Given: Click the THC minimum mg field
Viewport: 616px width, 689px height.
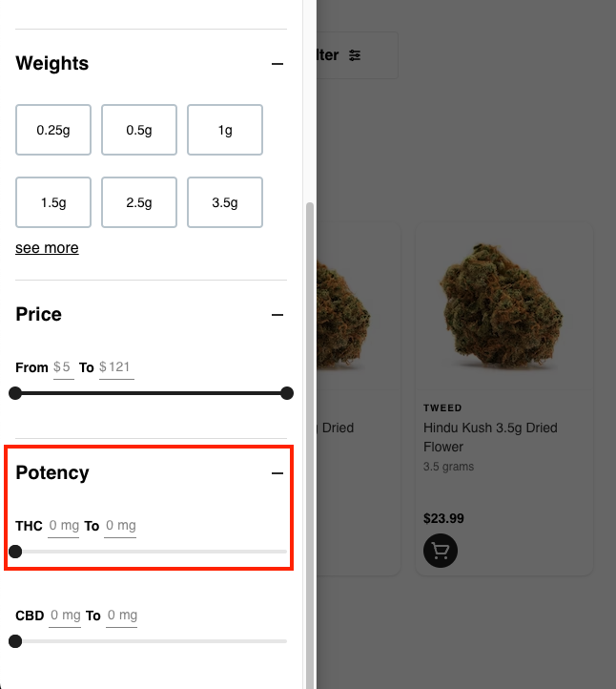Looking at the screenshot, I should (64, 526).
